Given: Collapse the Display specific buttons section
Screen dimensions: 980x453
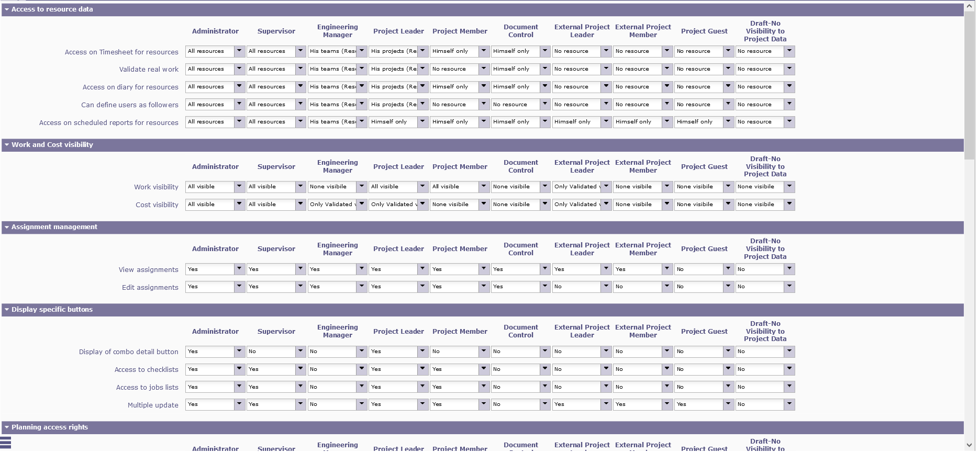Looking at the screenshot, I should click(7, 310).
